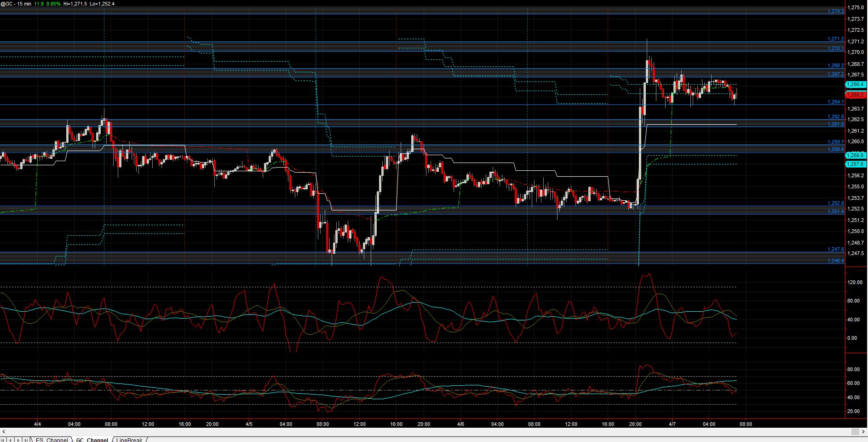Click the 1,260.0 price axis value
Image resolution: width=868 pixels, height=442 pixels.
(855, 142)
